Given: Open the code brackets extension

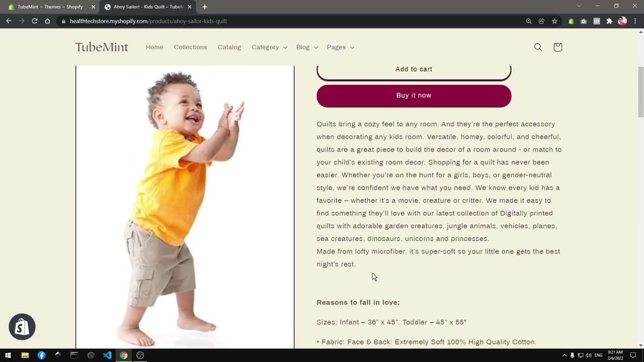Looking at the screenshot, I should pyautogui.click(x=597, y=21).
